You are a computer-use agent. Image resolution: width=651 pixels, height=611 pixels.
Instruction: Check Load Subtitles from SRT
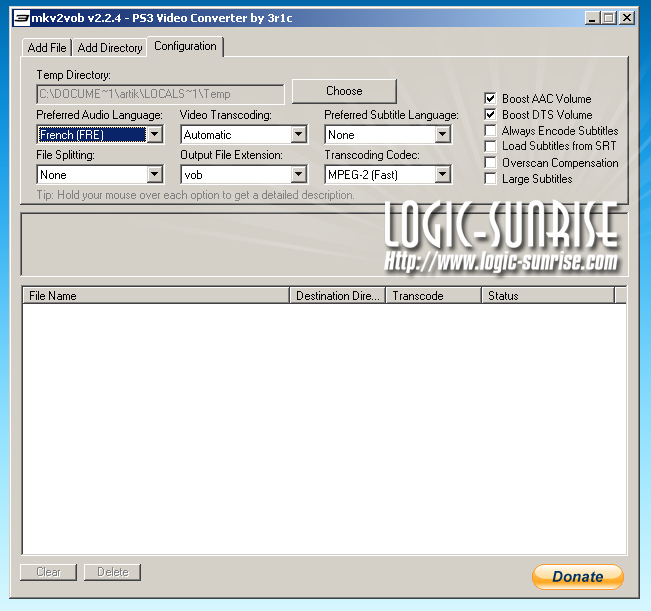tap(490, 147)
